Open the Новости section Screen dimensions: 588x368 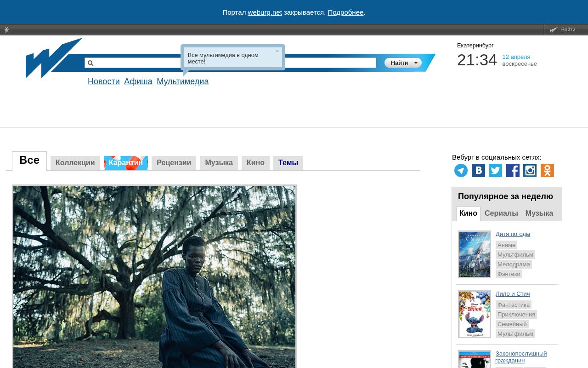click(104, 81)
